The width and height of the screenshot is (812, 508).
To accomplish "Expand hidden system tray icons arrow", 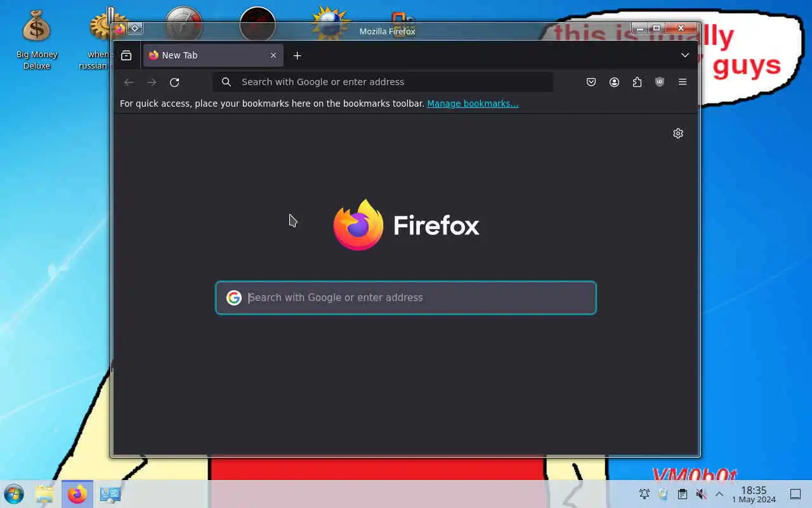I will click(719, 494).
